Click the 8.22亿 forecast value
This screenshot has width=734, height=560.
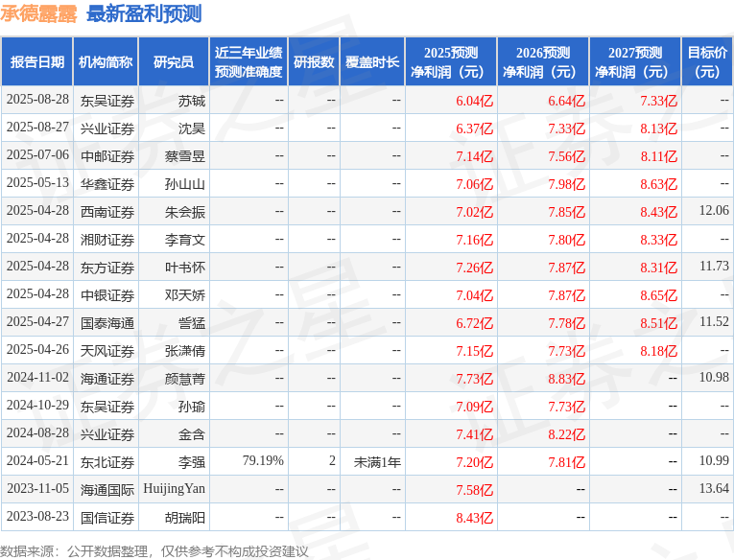click(x=567, y=434)
